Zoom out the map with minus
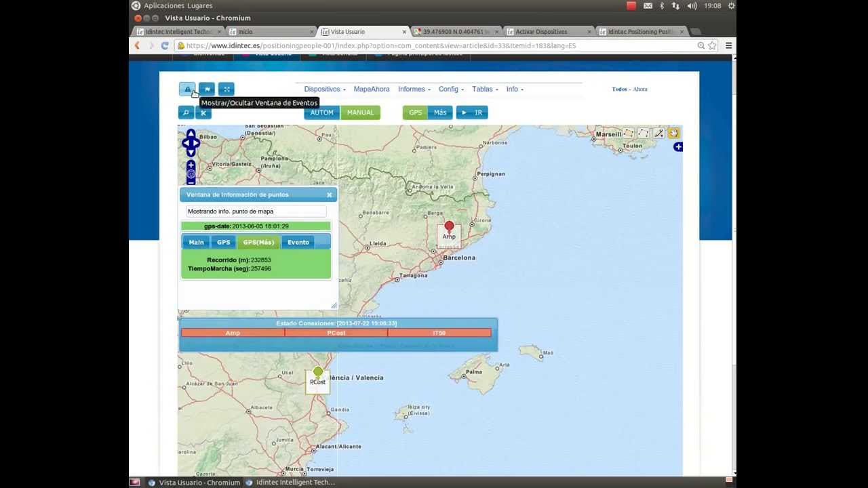This screenshot has height=488, width=868. 191,182
